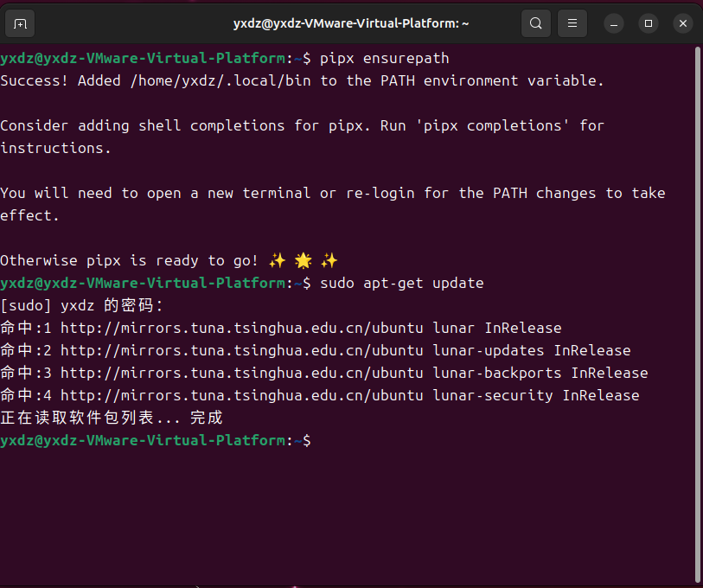Click the '正在读取软件包列表... 完成' line
The image size is (703, 588).
coord(112,418)
